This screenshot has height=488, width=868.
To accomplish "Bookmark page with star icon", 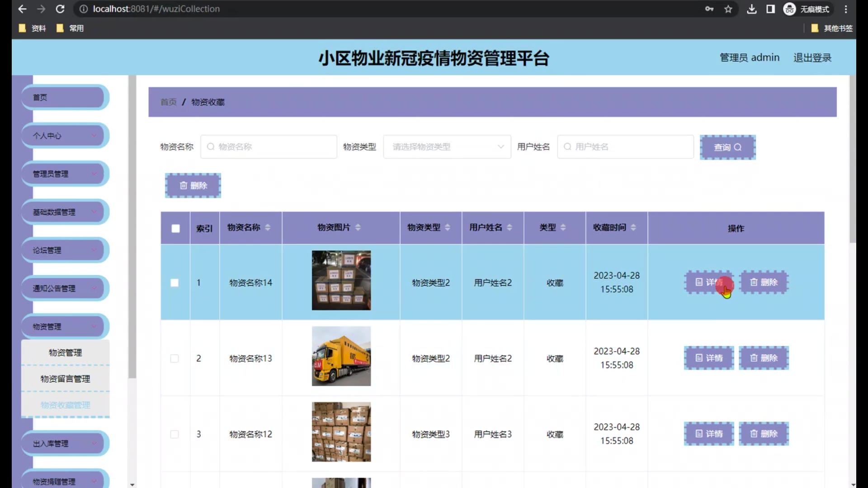I will click(728, 9).
